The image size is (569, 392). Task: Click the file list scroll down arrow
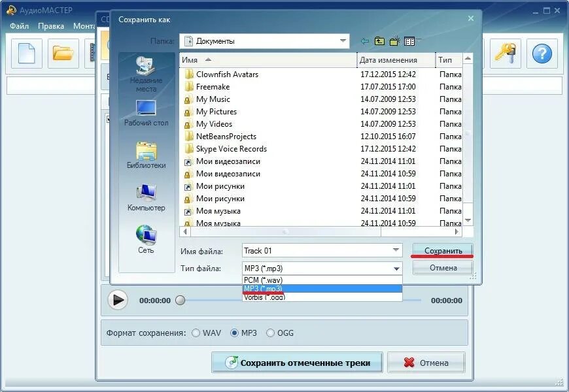pyautogui.click(x=468, y=220)
